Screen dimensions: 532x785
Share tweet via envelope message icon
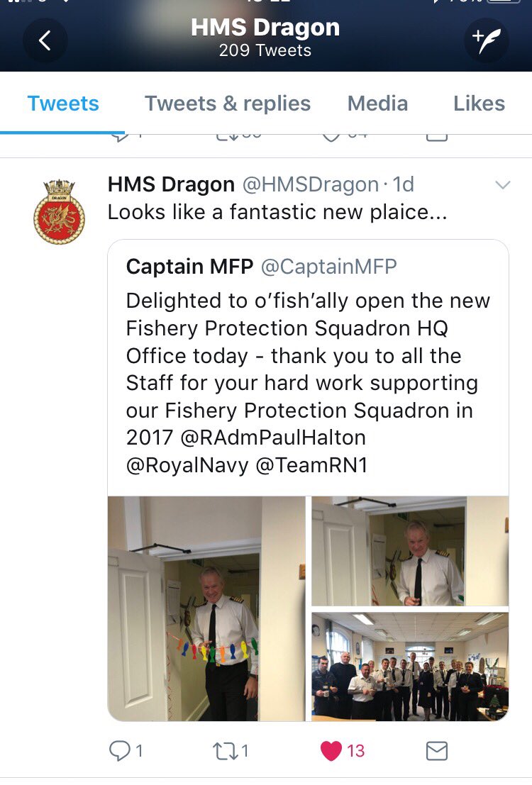point(436,751)
